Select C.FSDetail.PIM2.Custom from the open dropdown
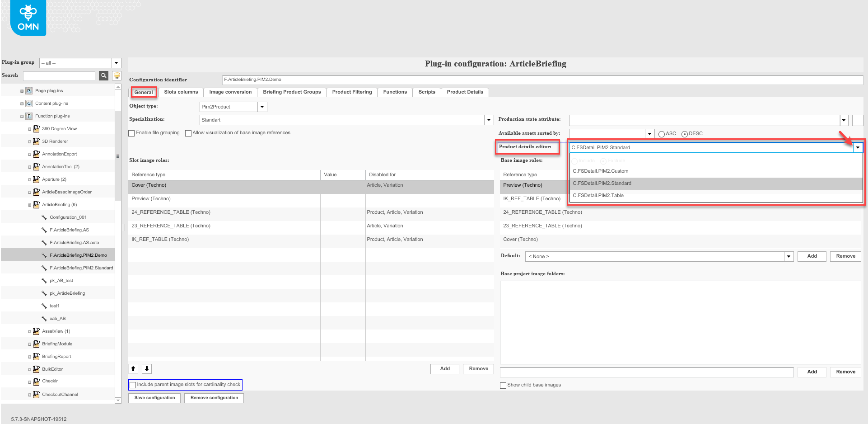The image size is (868, 424). pos(600,171)
